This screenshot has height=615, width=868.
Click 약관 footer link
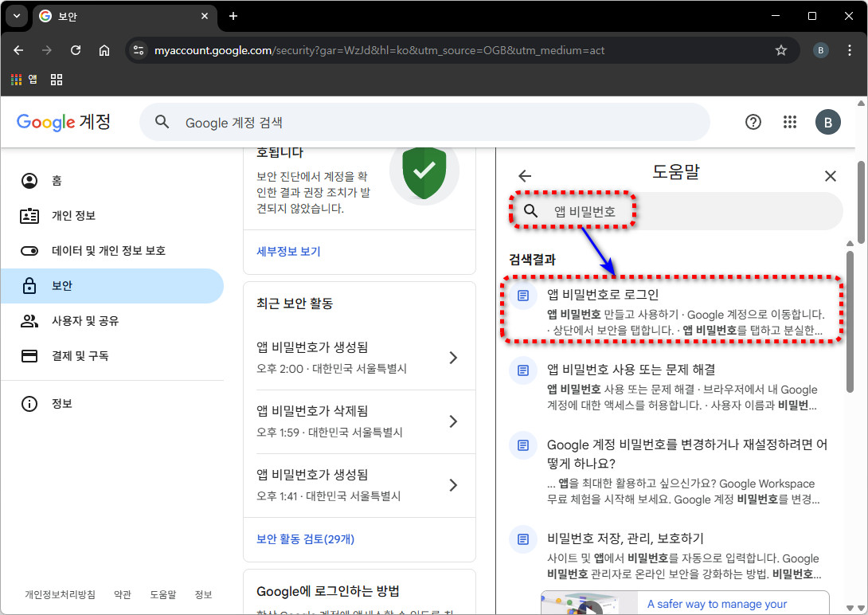123,594
